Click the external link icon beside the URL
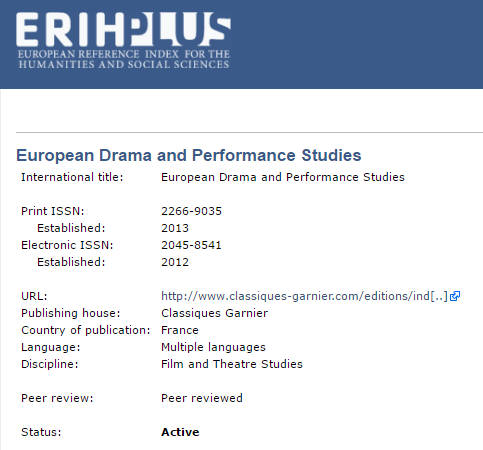Screen dimensions: 483x450 click(x=455, y=296)
